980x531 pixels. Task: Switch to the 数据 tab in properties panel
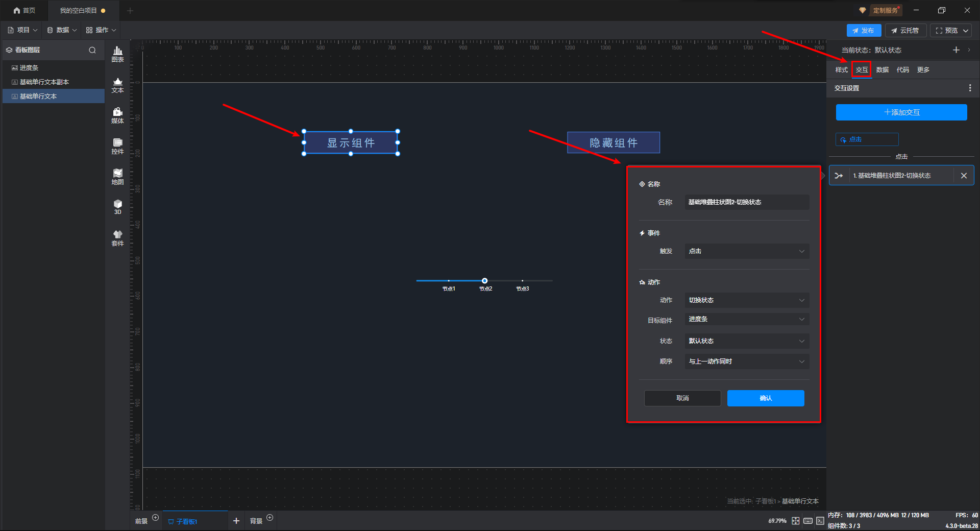[882, 70]
